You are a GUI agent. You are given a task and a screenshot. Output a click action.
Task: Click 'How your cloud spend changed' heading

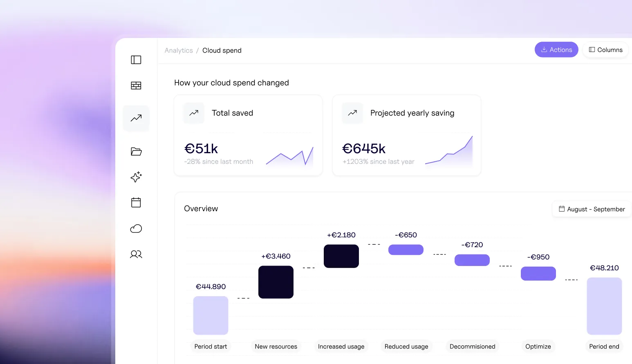coord(231,83)
